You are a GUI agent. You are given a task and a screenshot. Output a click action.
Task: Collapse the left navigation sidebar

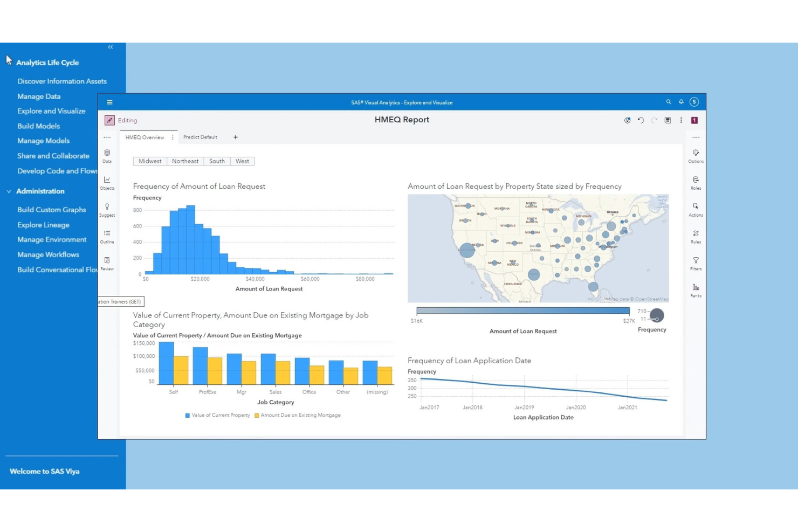pos(111,47)
